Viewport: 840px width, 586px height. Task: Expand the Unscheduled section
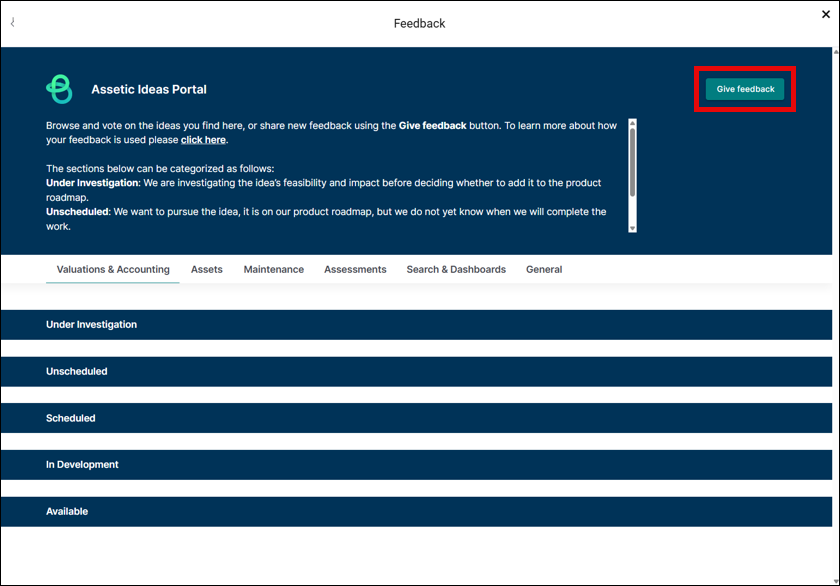(x=416, y=372)
